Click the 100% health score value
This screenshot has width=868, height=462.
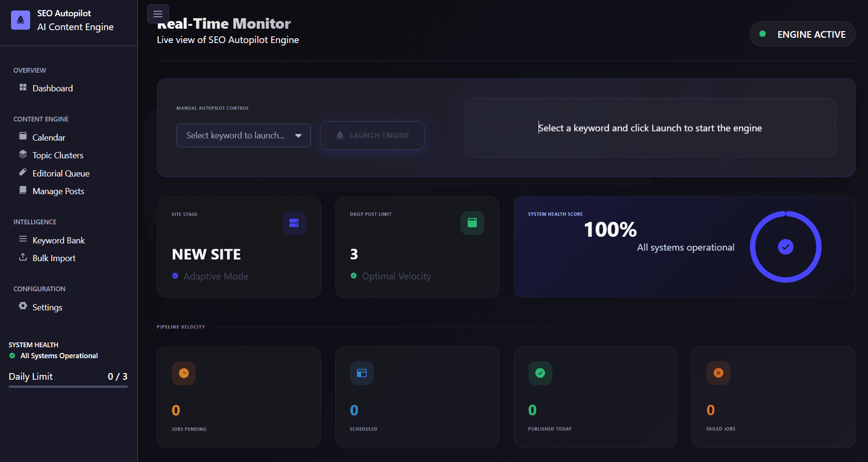(x=610, y=230)
